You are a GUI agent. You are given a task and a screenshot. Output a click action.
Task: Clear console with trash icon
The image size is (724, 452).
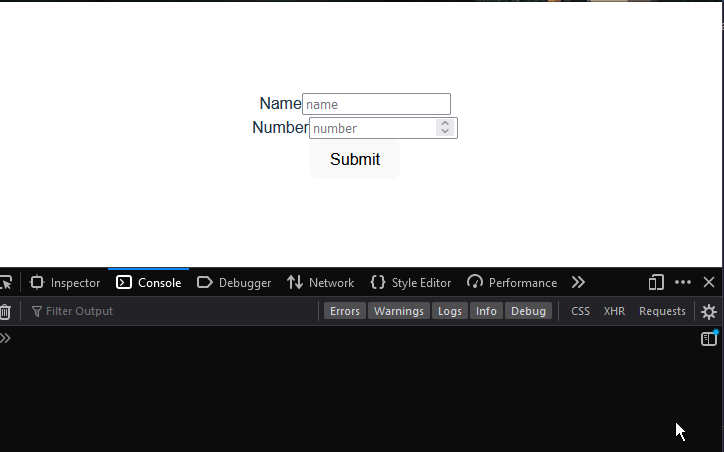[5, 312]
